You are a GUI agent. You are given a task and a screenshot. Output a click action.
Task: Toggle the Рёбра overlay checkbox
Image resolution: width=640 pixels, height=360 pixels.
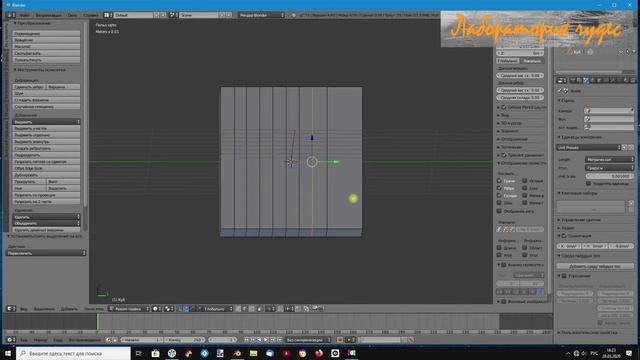[x=499, y=188]
